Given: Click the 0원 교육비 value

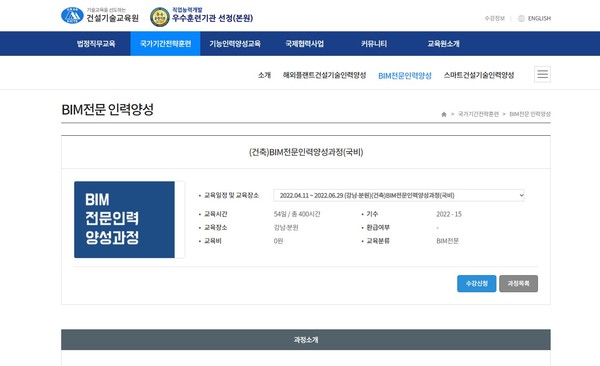Looking at the screenshot, I should tap(278, 241).
